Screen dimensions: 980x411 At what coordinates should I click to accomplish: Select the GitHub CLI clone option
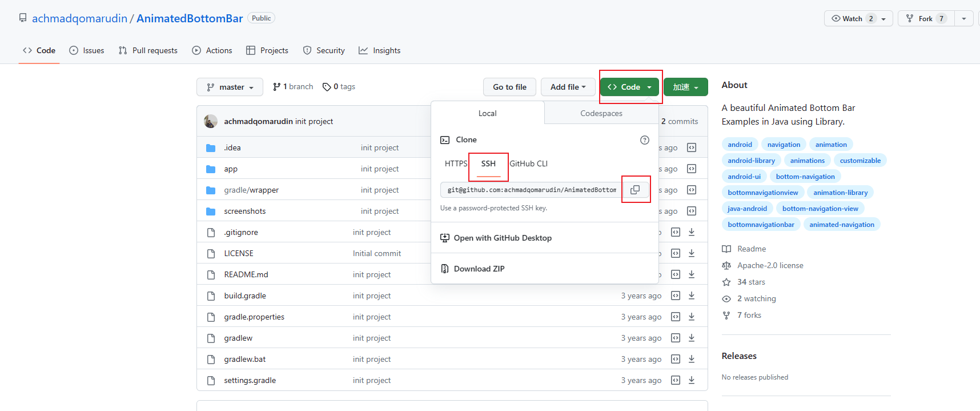(x=528, y=163)
